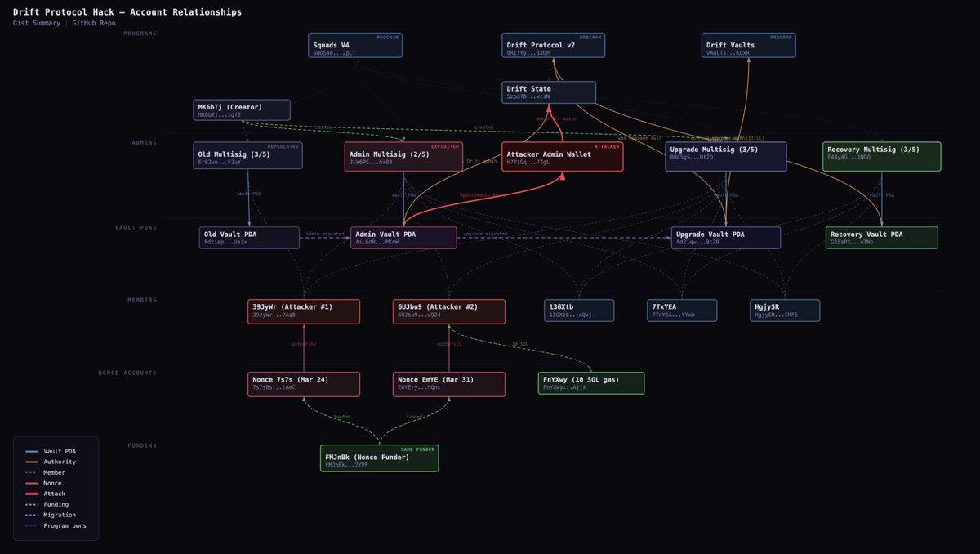Click the HgjySR member node
The width and height of the screenshot is (980, 554).
785,311
